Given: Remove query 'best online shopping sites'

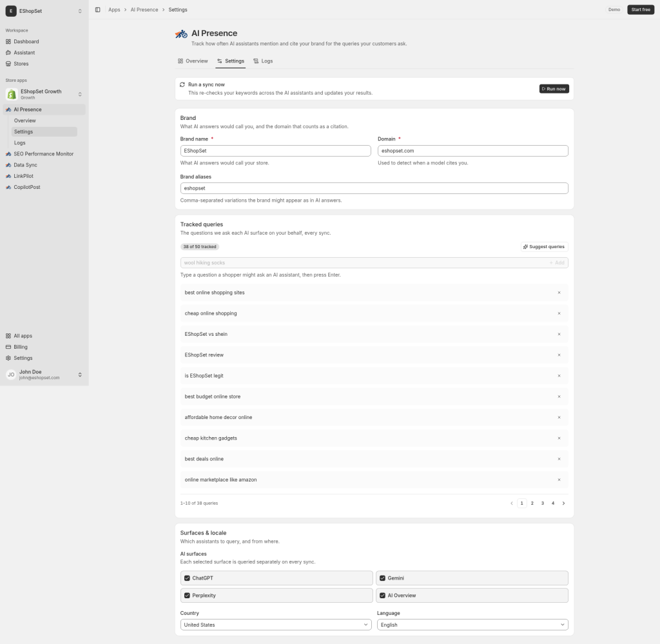Looking at the screenshot, I should (x=559, y=293).
